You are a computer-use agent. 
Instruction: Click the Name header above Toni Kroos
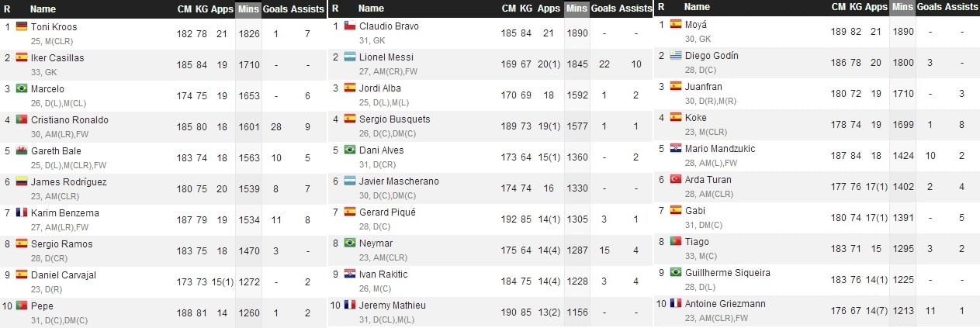pyautogui.click(x=43, y=9)
